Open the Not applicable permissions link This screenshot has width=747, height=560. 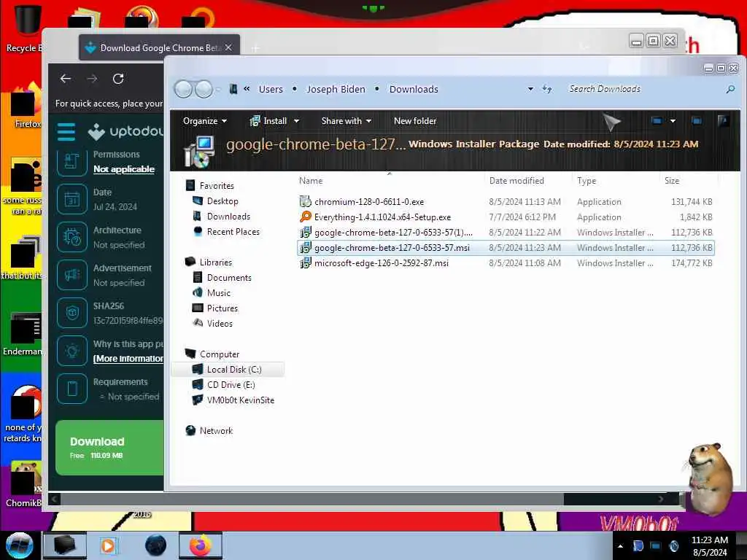point(124,169)
